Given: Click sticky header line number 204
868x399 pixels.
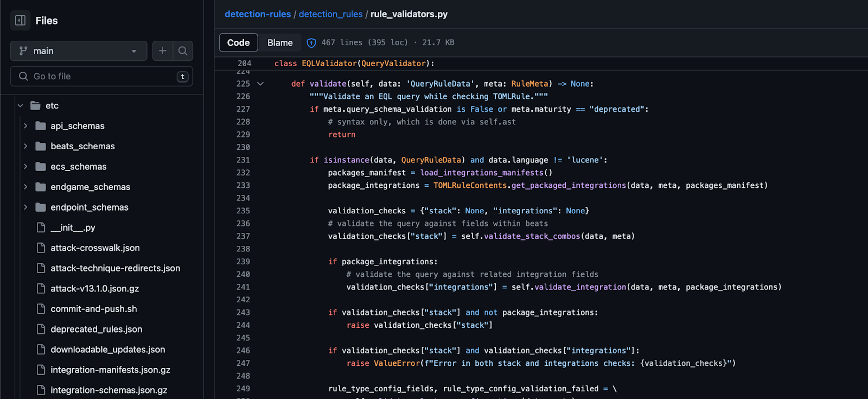Looking at the screenshot, I should 244,64.
